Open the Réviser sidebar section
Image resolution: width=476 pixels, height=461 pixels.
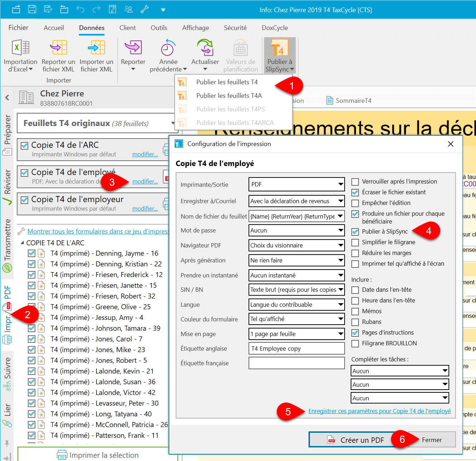click(x=7, y=187)
